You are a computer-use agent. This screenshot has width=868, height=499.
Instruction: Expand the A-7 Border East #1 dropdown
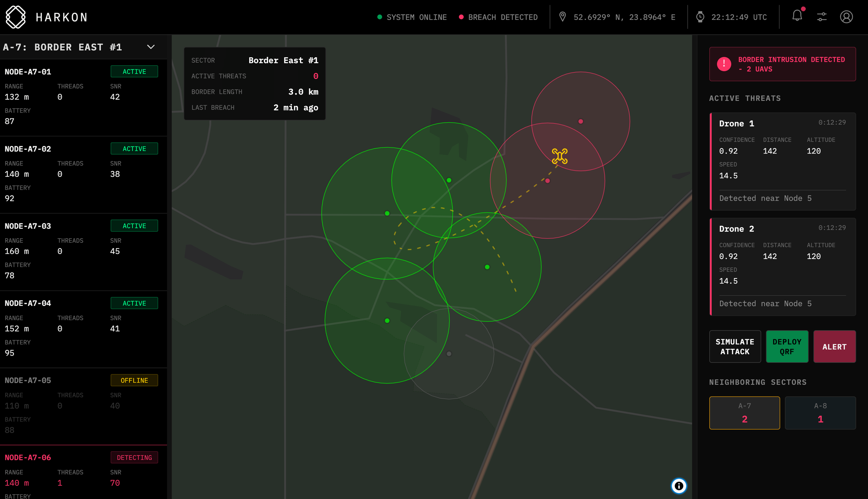pyautogui.click(x=151, y=47)
